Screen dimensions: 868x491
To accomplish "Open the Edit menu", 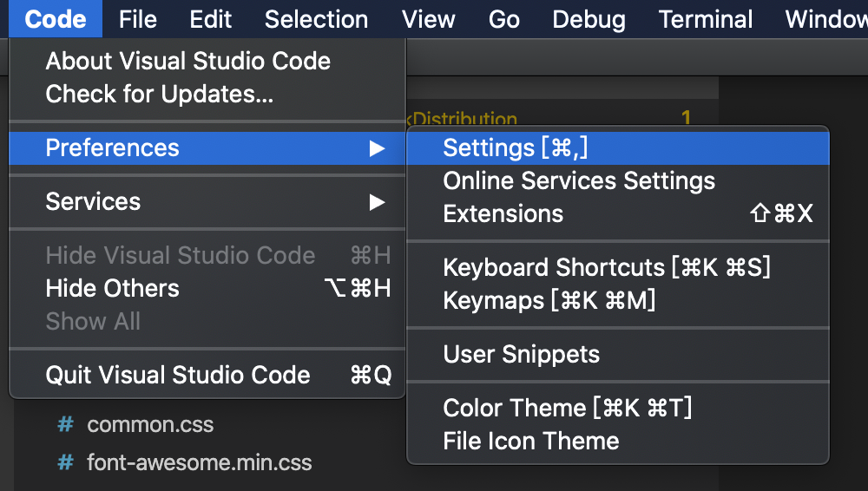I will 210,19.
